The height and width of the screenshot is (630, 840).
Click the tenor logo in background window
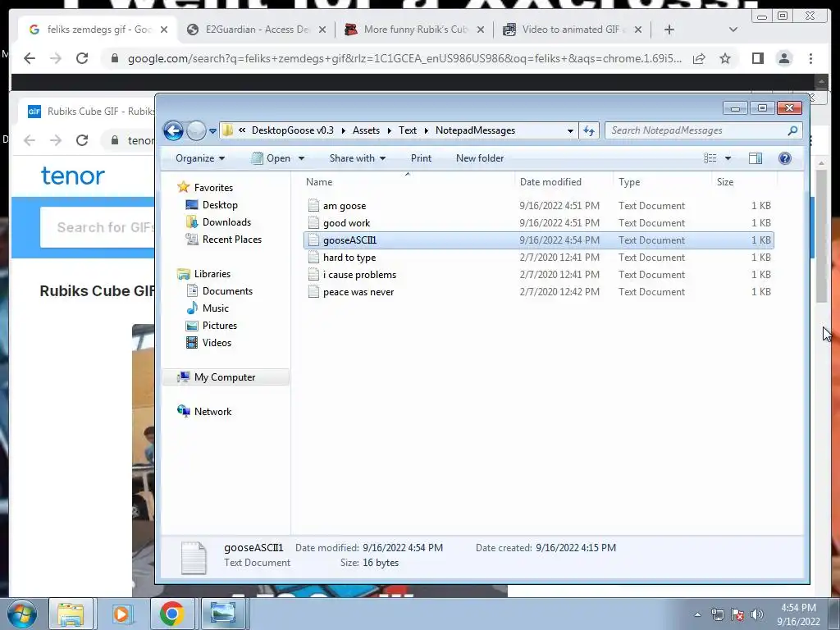[73, 176]
